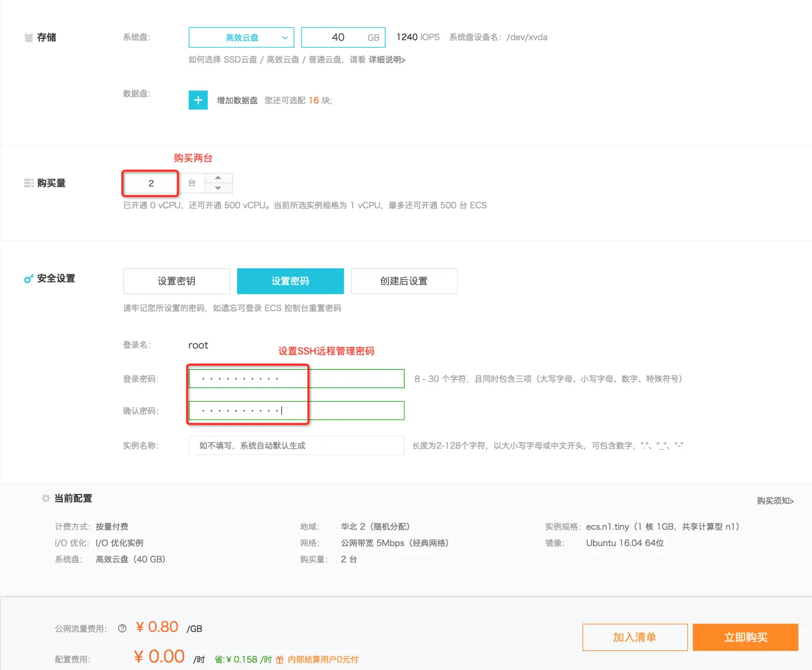Click the 按量付费 billing method text

pos(112,527)
